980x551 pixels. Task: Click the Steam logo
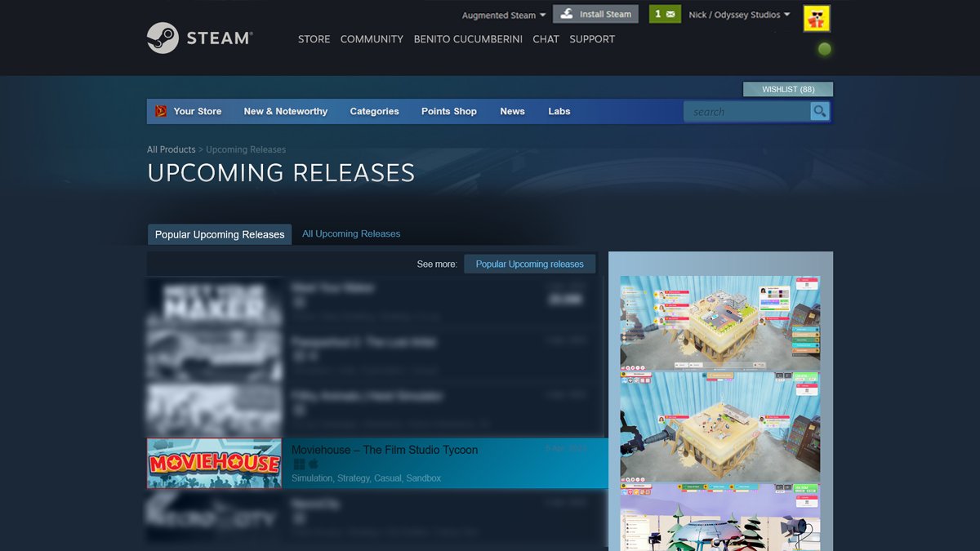[200, 38]
